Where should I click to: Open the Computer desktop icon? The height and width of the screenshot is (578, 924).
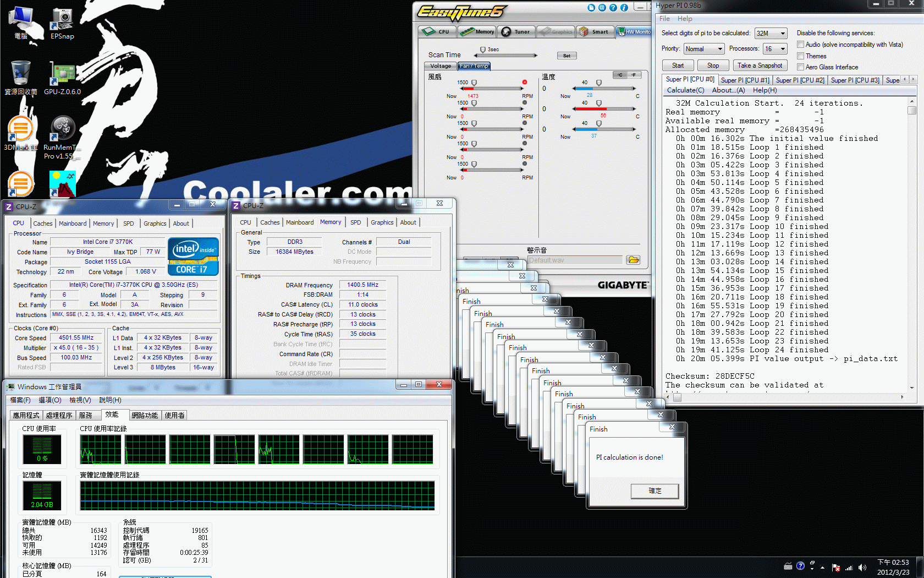tap(21, 23)
